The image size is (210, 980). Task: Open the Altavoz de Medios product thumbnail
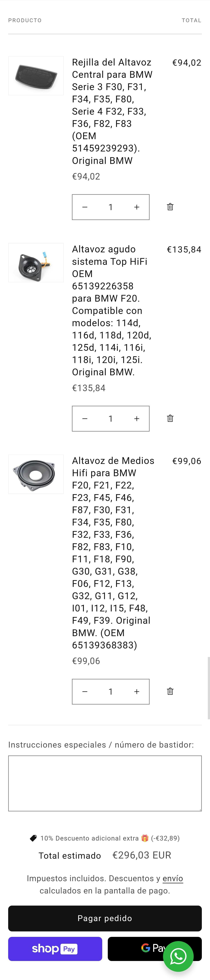pyautogui.click(x=36, y=474)
